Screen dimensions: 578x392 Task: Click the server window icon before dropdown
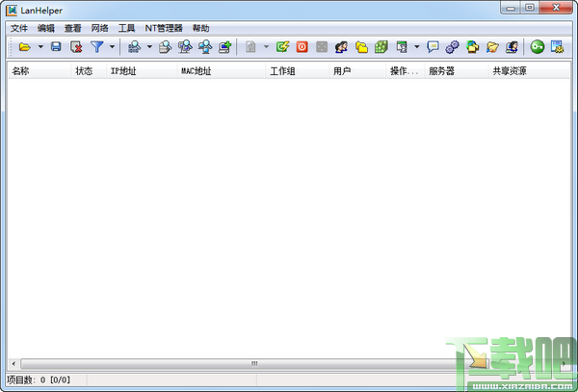402,47
